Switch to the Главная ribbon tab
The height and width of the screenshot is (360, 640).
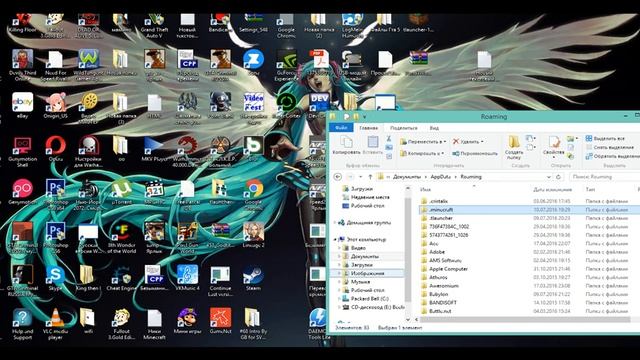(369, 128)
